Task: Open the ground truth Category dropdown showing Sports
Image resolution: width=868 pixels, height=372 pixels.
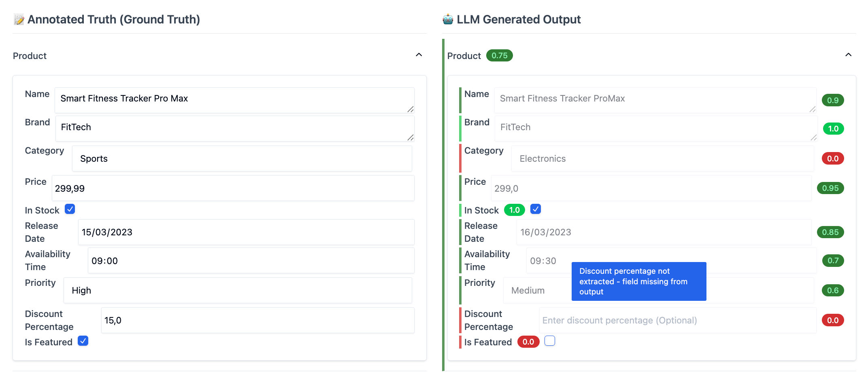Action: tap(242, 159)
